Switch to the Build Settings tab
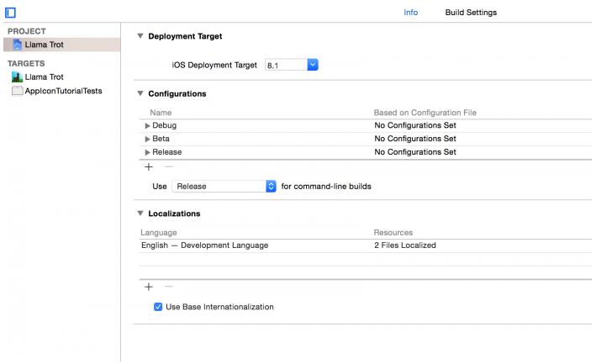596x364 pixels. [x=471, y=13]
